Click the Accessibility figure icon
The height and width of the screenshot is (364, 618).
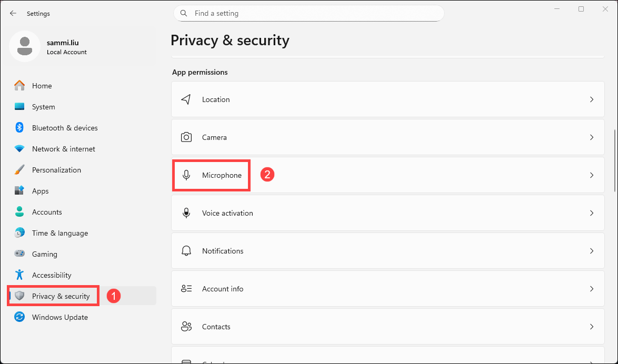(x=19, y=275)
